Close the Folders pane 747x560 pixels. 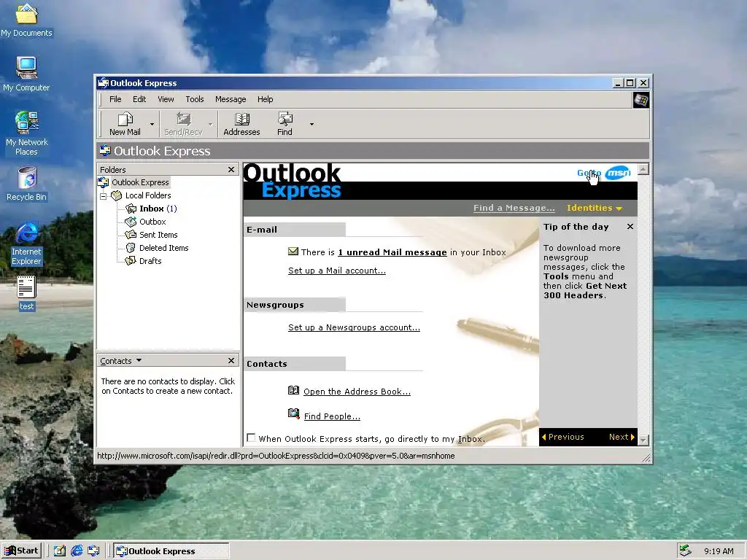(231, 169)
